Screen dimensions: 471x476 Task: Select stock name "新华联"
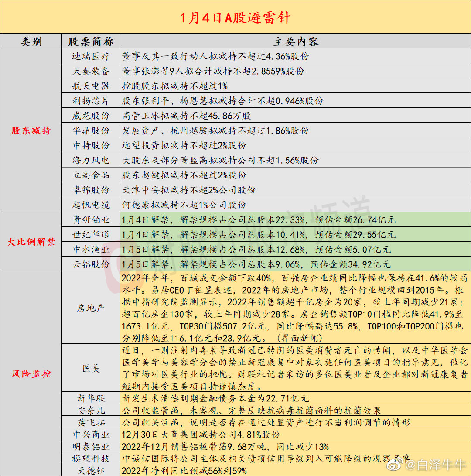(91, 398)
